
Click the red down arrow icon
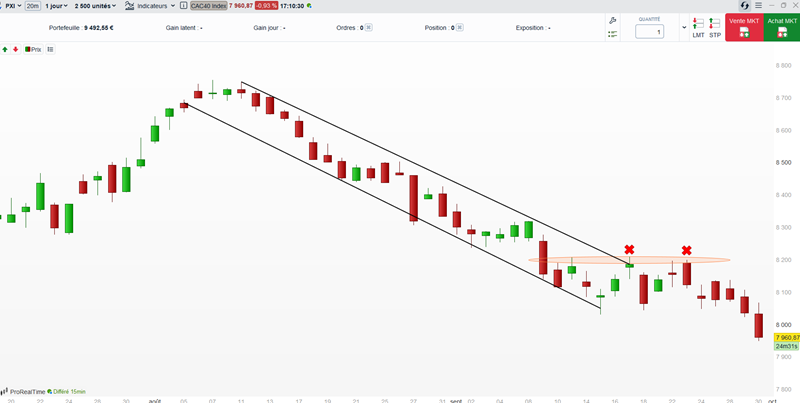tap(15, 49)
